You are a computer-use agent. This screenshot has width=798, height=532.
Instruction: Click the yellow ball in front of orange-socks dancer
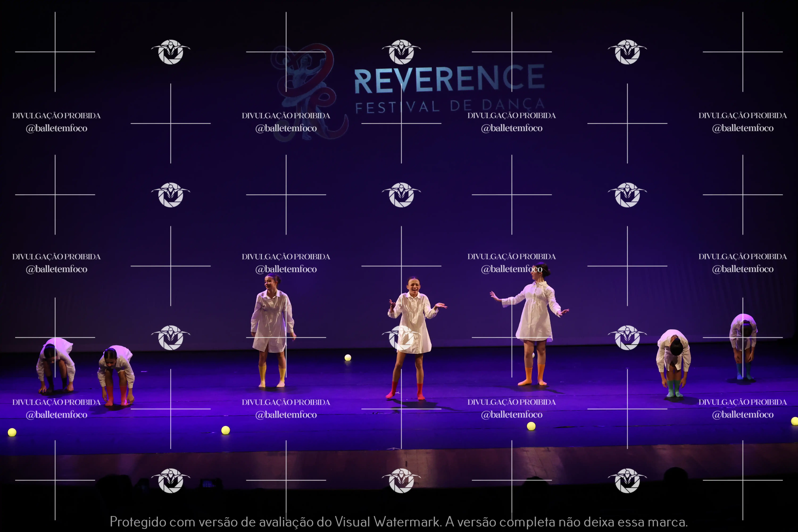click(x=531, y=426)
